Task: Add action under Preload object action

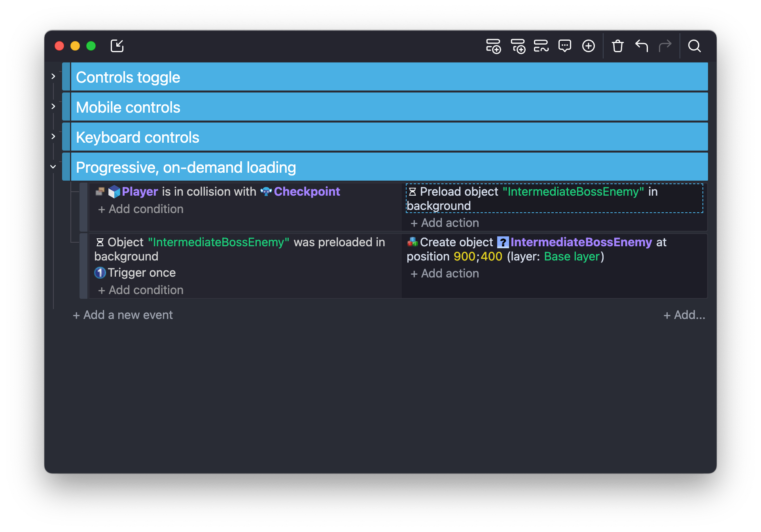Action: tap(445, 223)
